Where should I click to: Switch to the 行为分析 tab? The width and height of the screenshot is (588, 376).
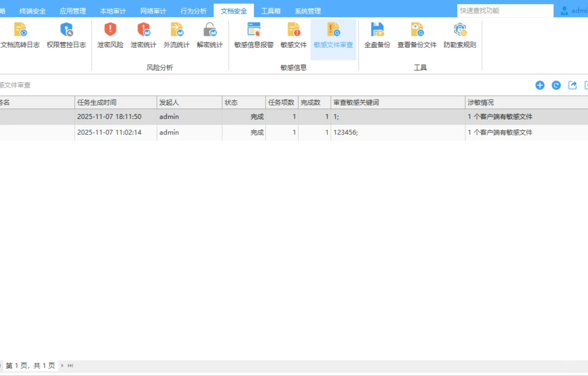193,11
